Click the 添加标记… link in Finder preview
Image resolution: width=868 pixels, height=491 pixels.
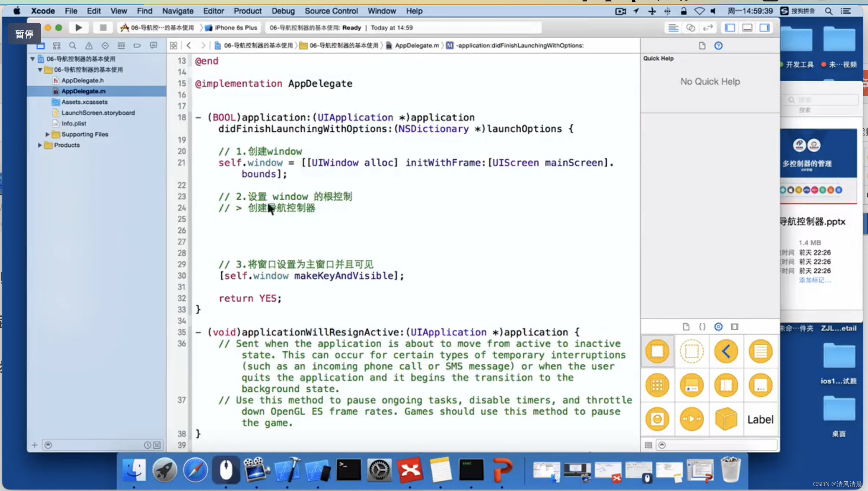(815, 280)
